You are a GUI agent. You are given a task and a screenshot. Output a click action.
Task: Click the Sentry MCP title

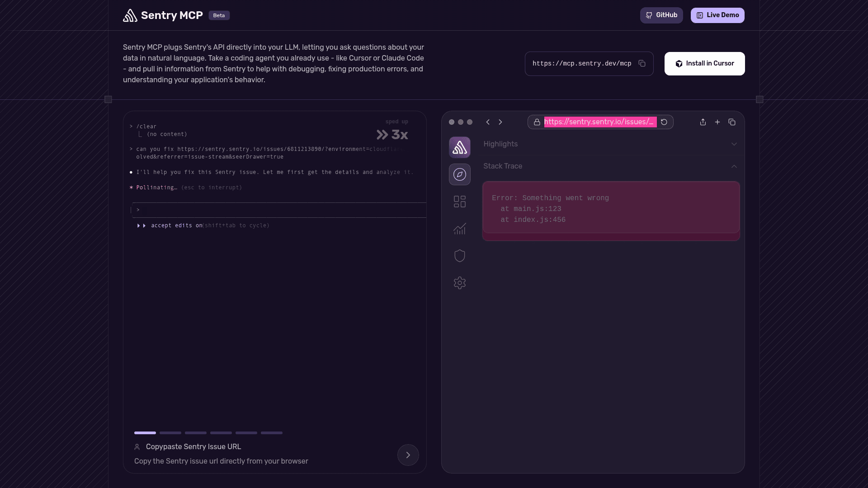pyautogui.click(x=172, y=15)
